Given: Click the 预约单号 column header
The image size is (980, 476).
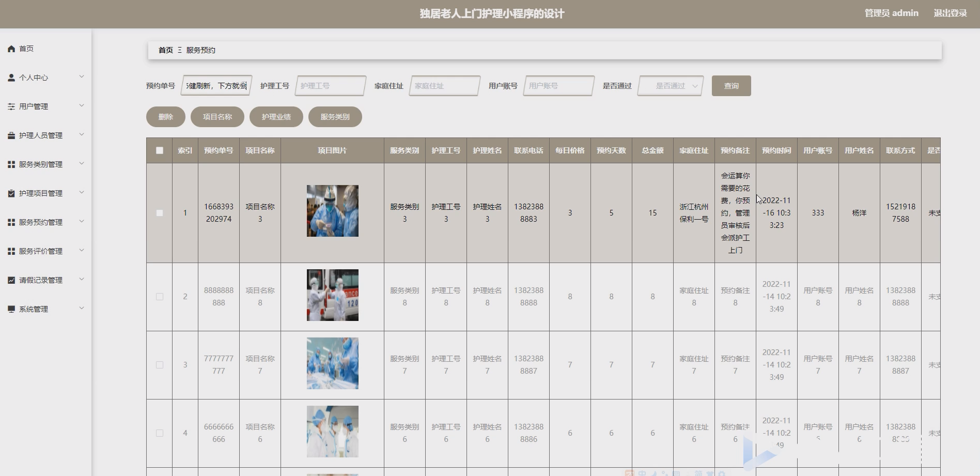Looking at the screenshot, I should point(219,150).
